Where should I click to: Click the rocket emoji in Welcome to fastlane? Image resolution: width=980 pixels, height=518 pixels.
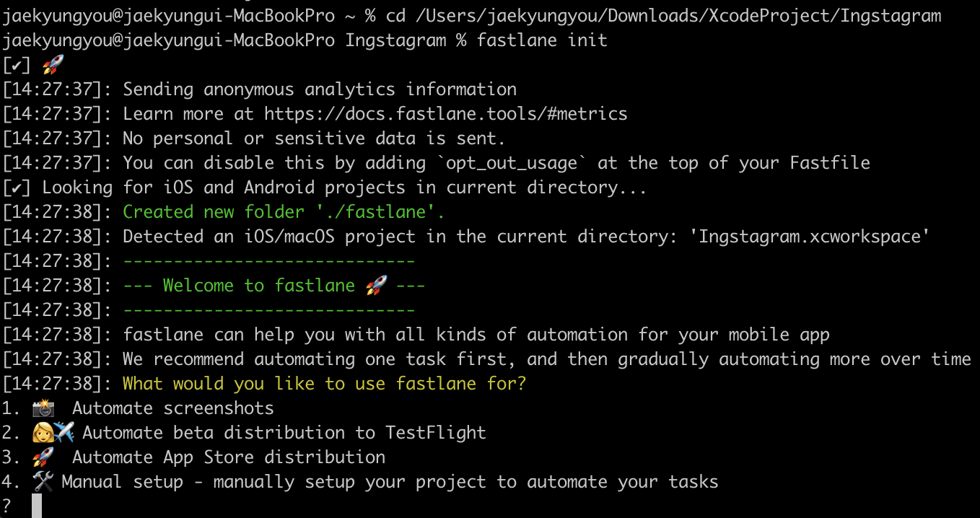(x=376, y=286)
